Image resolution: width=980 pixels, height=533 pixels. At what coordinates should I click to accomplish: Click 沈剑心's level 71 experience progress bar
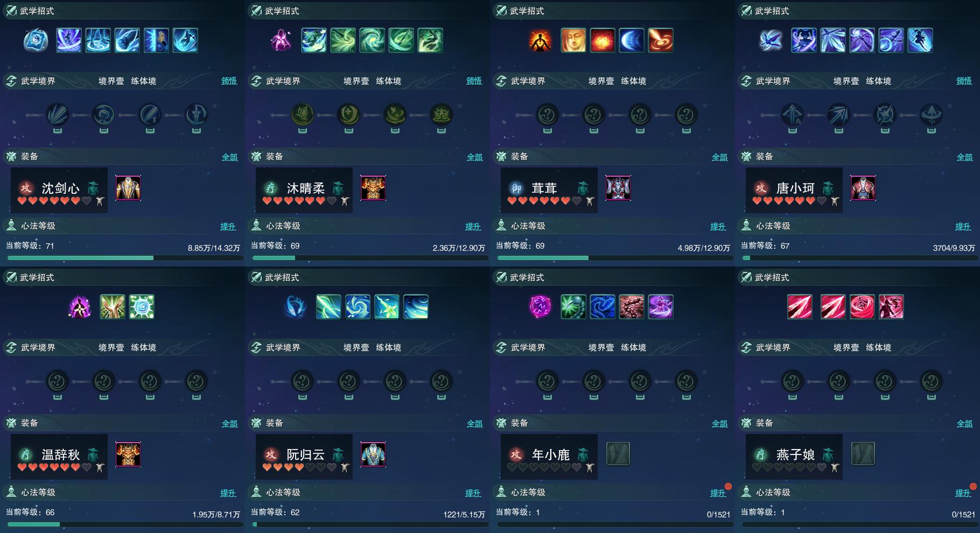coord(125,258)
